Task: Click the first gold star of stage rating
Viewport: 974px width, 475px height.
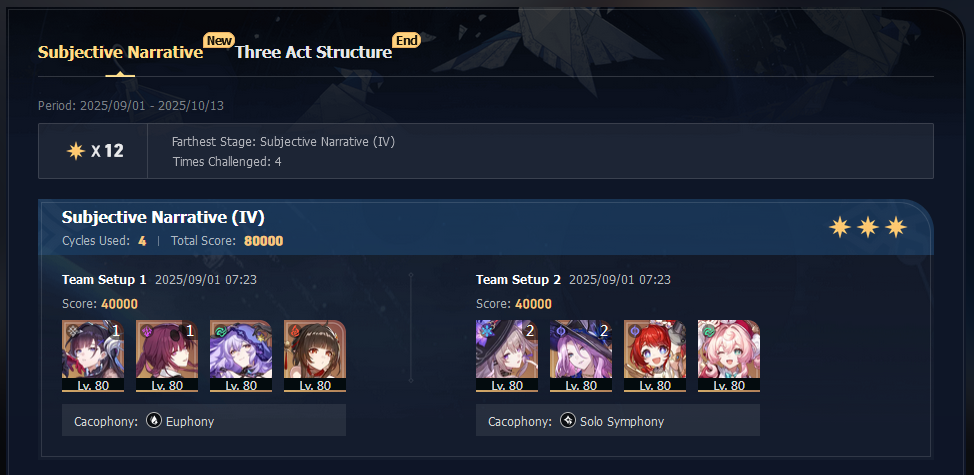Action: 840,228
